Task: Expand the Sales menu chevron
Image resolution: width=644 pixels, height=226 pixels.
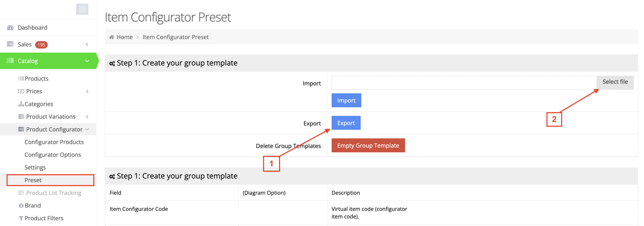Action: pos(87,45)
